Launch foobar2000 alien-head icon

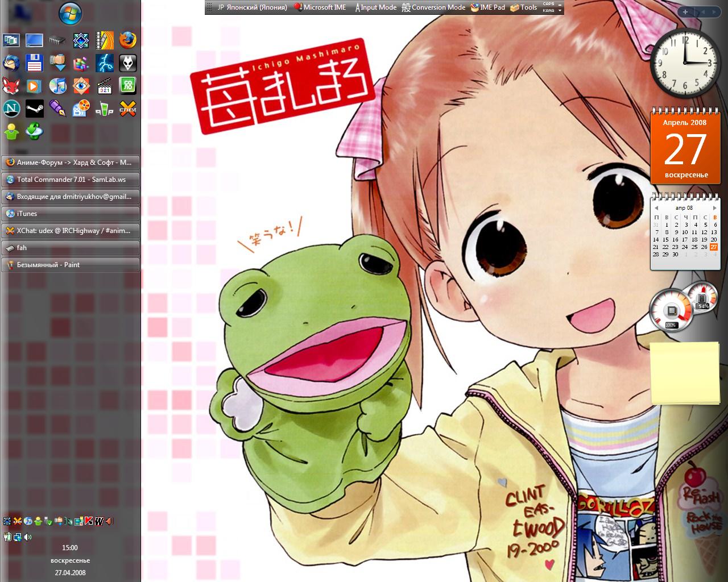coord(128,63)
